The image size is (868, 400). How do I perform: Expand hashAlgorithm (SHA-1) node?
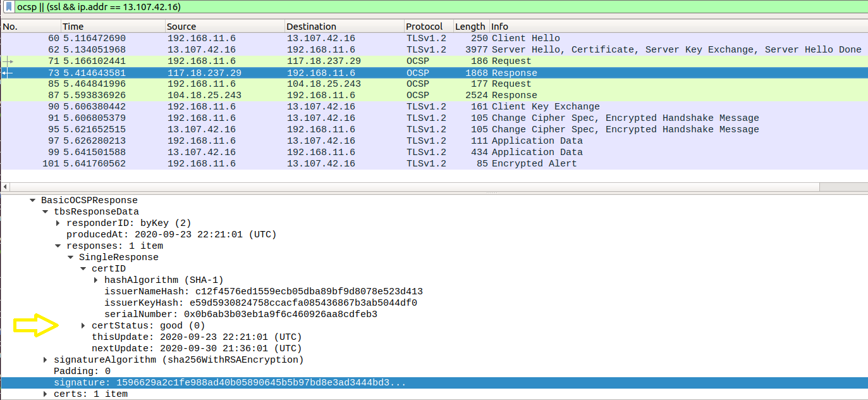point(96,280)
